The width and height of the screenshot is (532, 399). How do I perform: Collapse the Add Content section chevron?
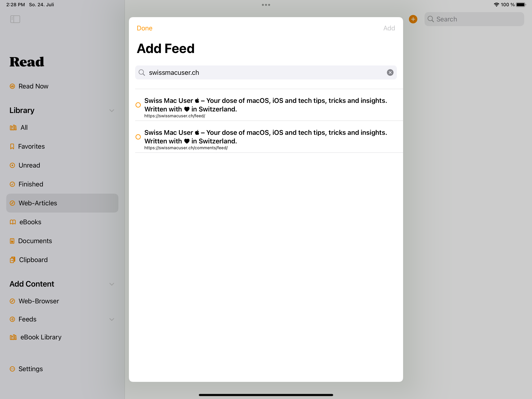pyautogui.click(x=112, y=284)
